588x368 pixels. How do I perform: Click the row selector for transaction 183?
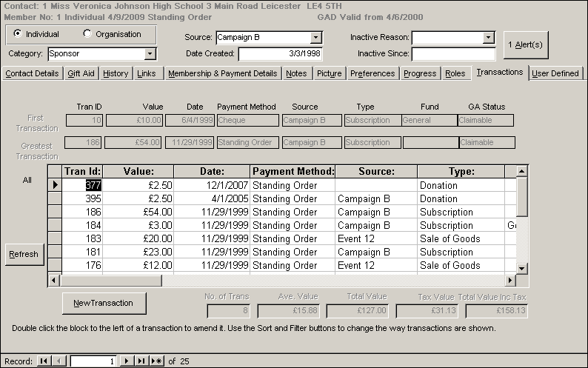55,238
